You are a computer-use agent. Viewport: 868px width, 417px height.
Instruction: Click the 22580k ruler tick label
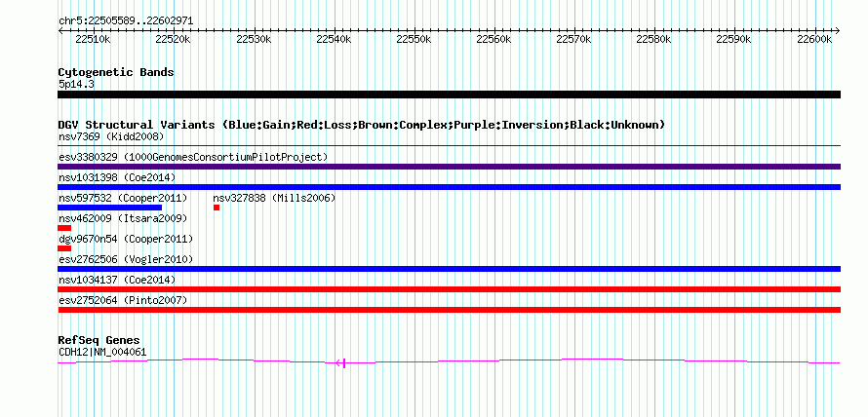(654, 39)
